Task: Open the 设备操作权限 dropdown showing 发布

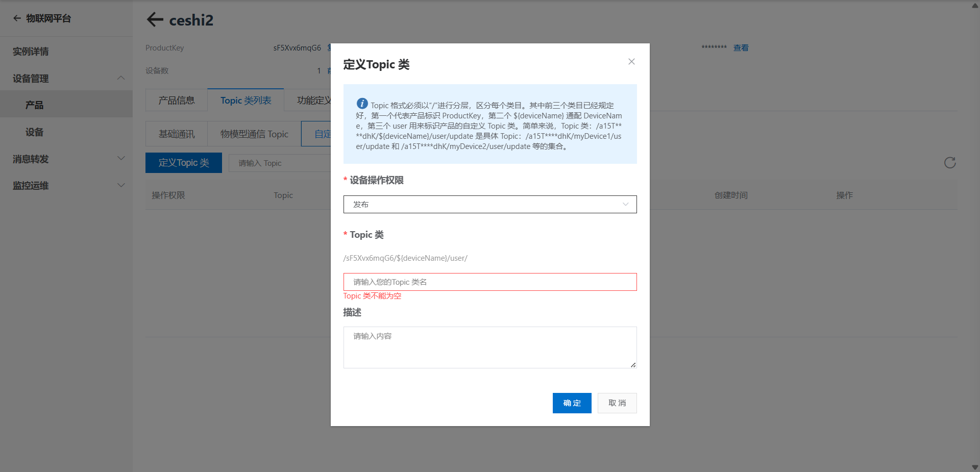Action: (490, 204)
